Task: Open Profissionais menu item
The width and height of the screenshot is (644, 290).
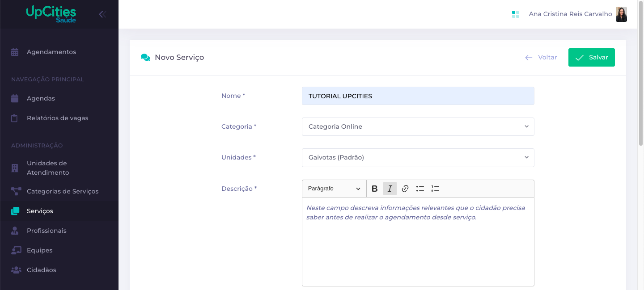Action: click(47, 231)
